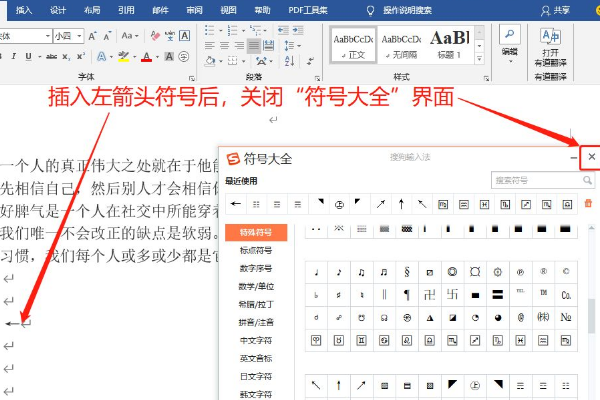Viewport: 600px width, 400px height.
Task: Open the font size 小四 dropdown
Action: pos(79,36)
